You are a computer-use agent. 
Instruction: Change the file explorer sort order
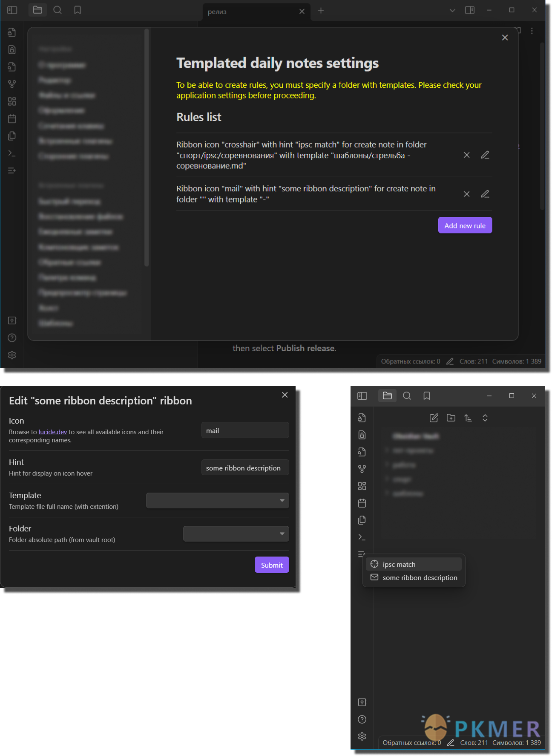tap(468, 418)
